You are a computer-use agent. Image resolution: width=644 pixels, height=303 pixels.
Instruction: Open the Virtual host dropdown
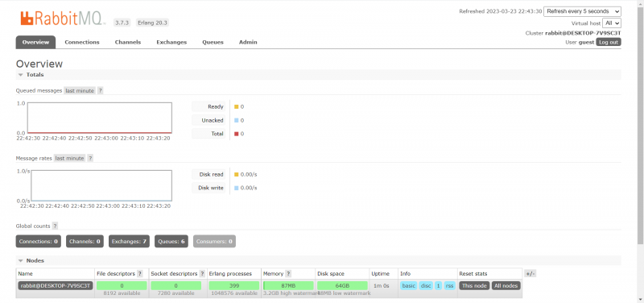pos(612,23)
